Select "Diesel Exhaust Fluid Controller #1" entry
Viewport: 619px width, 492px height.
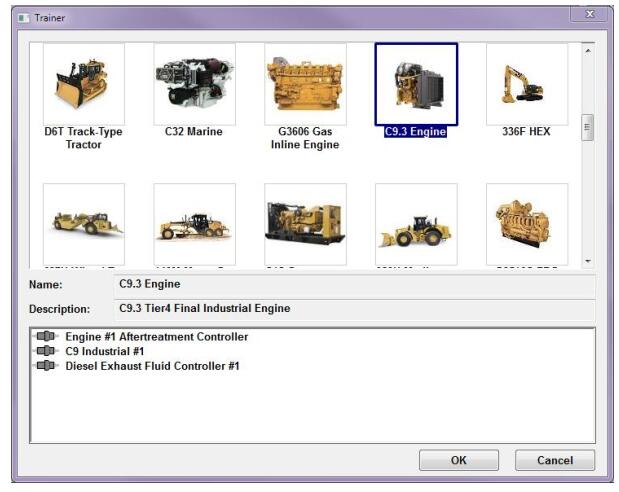[152, 366]
